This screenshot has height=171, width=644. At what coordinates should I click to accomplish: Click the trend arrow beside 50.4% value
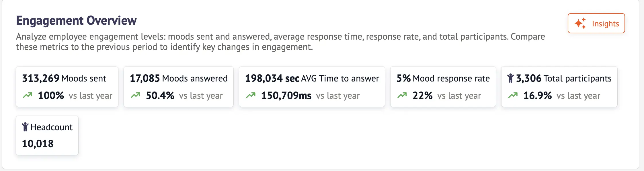135,95
